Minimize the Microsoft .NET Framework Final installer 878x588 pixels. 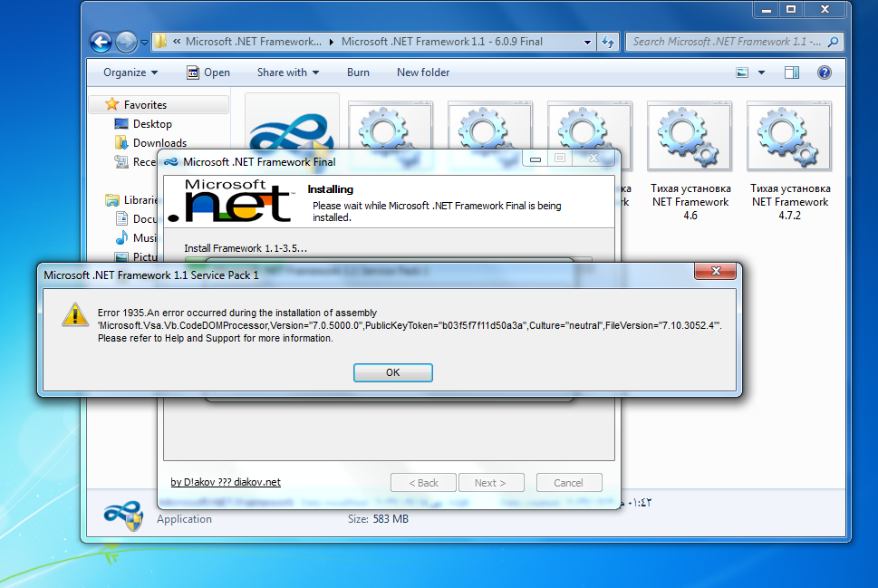535,159
